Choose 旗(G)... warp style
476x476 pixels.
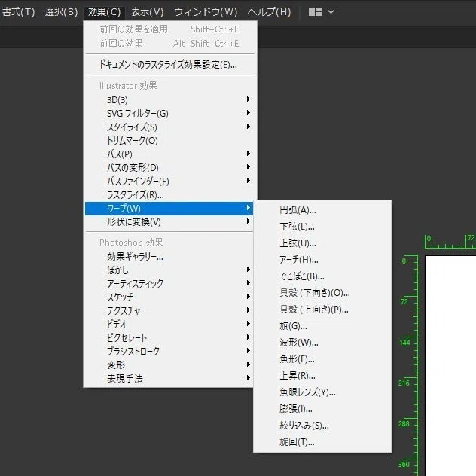pyautogui.click(x=322, y=325)
